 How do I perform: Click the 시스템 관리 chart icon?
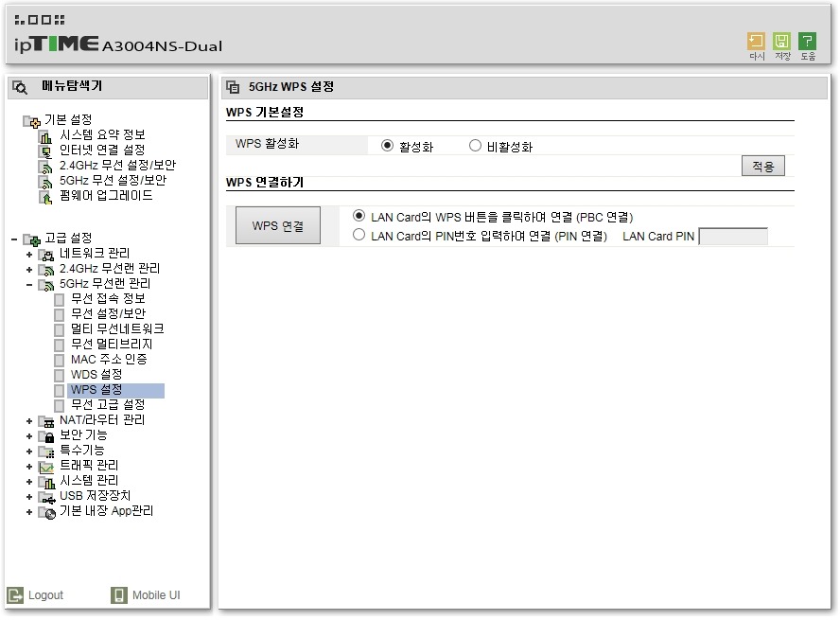[46, 483]
